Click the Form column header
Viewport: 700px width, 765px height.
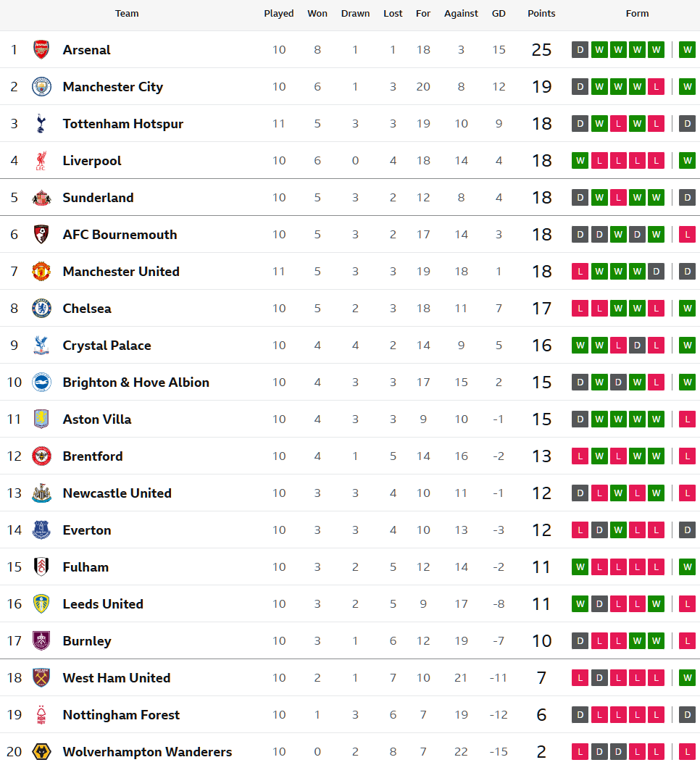point(637,14)
